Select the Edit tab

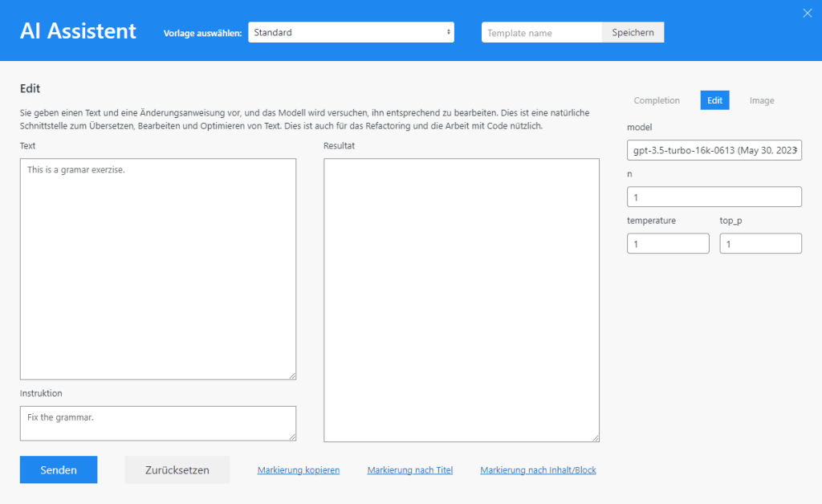[x=714, y=100]
